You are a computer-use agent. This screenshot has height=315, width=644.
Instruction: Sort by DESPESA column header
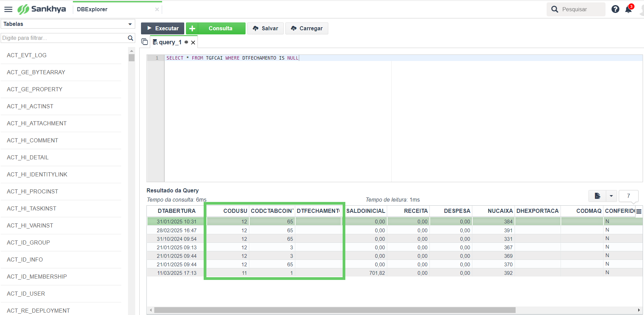click(451, 211)
